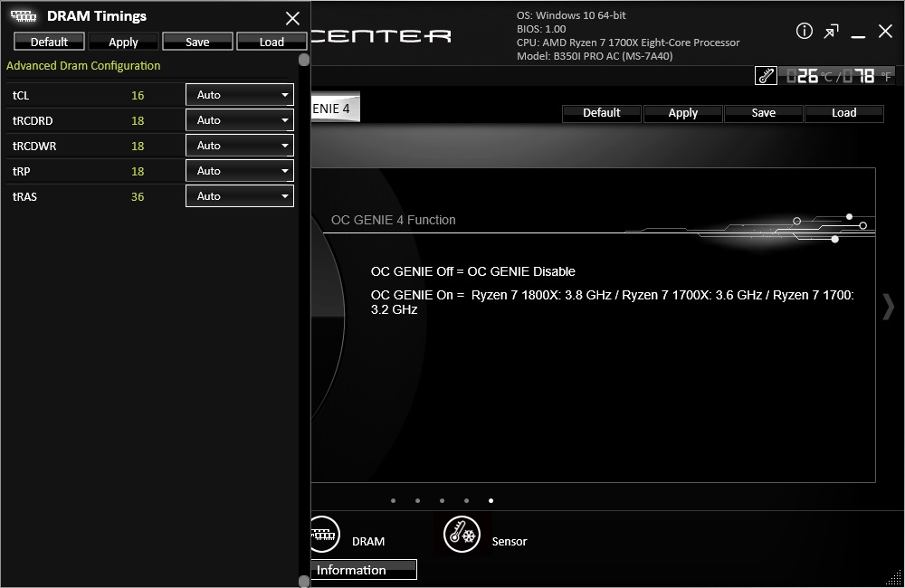Close the DRAM Timings panel

click(292, 18)
